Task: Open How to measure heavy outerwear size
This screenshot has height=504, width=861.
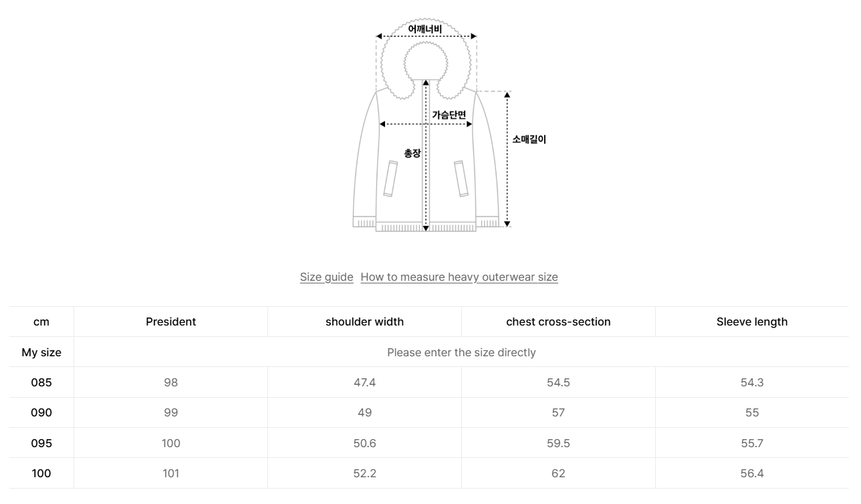Action: (x=459, y=277)
